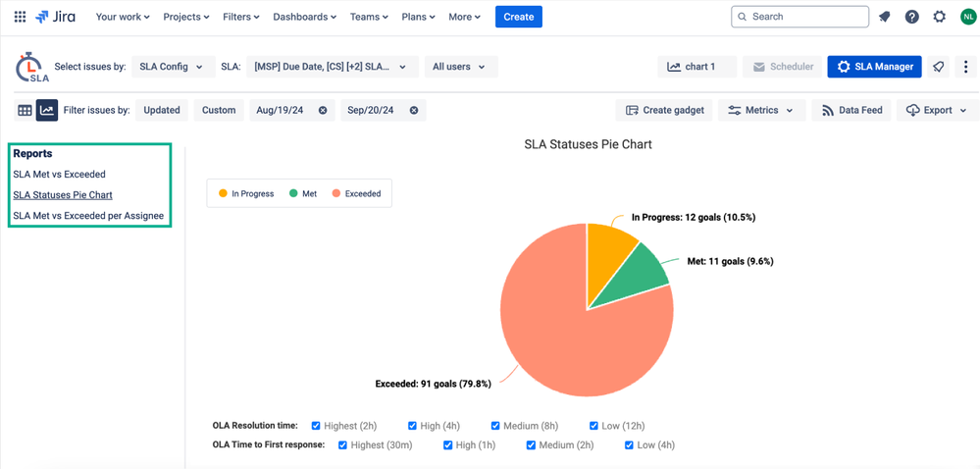Click the Exceeded: 91 goals (79.8%) label
Image resolution: width=980 pixels, height=469 pixels.
434,384
